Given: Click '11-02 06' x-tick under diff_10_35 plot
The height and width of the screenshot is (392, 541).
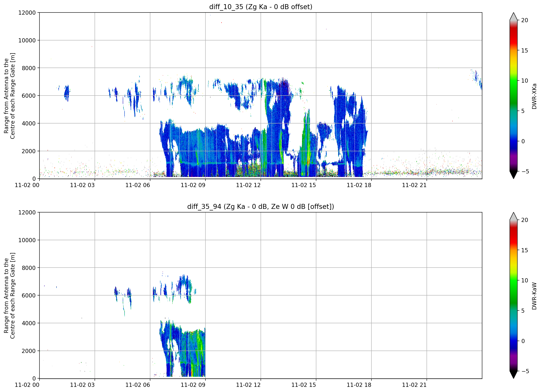Looking at the screenshot, I should click(138, 185).
